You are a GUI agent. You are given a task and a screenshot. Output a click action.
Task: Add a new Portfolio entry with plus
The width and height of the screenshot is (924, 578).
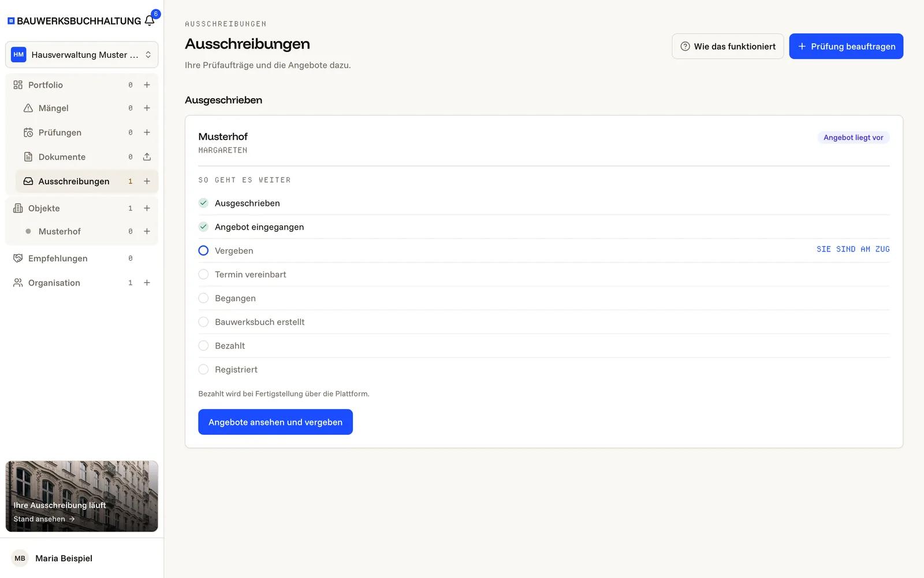pyautogui.click(x=147, y=85)
